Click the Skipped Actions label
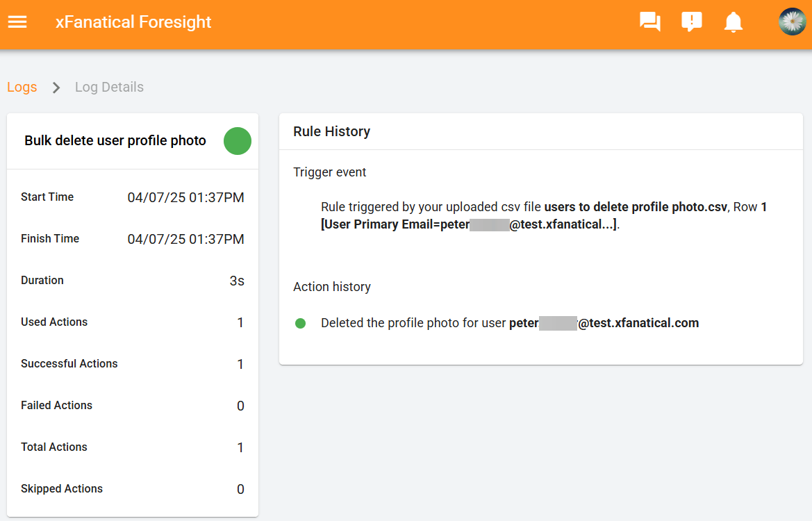 pyautogui.click(x=62, y=489)
